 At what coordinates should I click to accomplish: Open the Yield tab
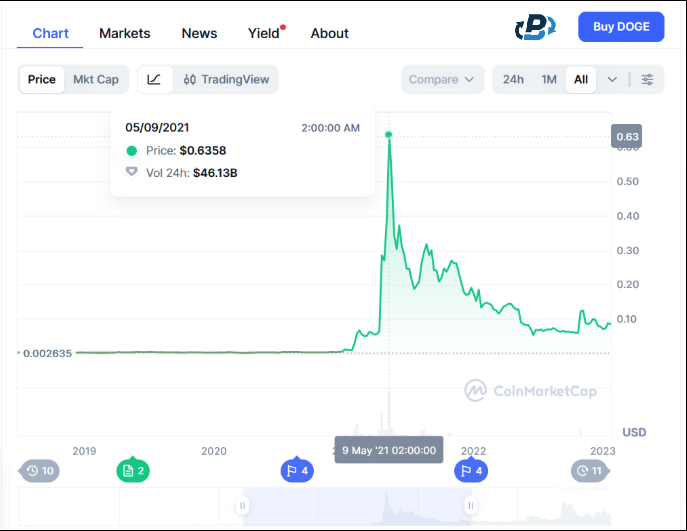click(x=264, y=33)
